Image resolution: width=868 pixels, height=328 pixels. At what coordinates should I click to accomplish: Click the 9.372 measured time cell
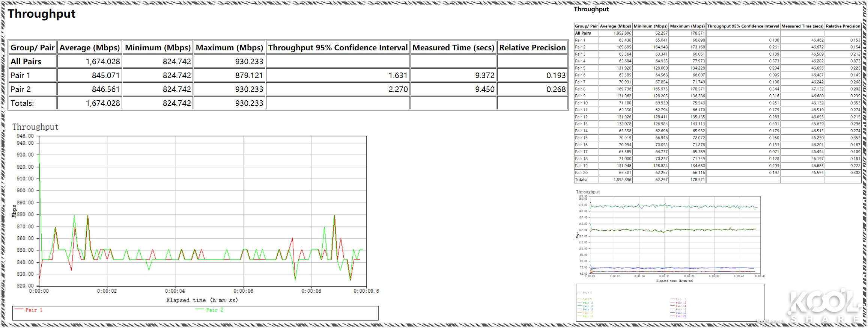pyautogui.click(x=484, y=76)
